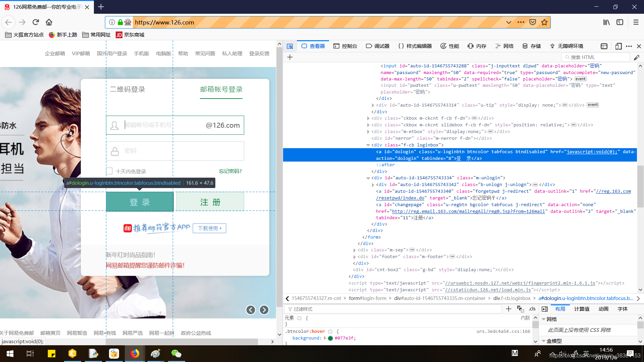644x362 pixels.
Task: Click the 搜索 HTML search box
Action: click(x=596, y=57)
